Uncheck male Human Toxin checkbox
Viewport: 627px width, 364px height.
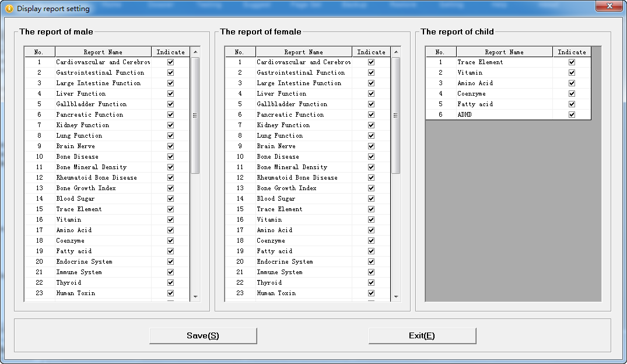click(171, 293)
